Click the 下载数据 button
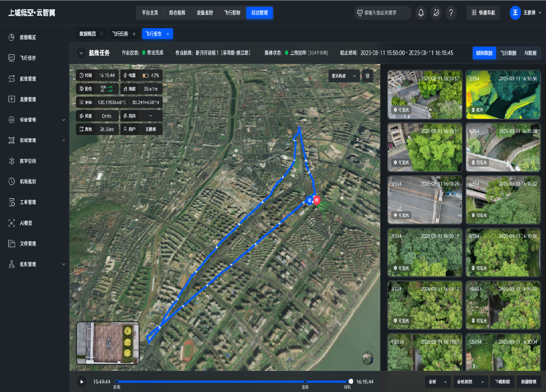 pos(502,382)
